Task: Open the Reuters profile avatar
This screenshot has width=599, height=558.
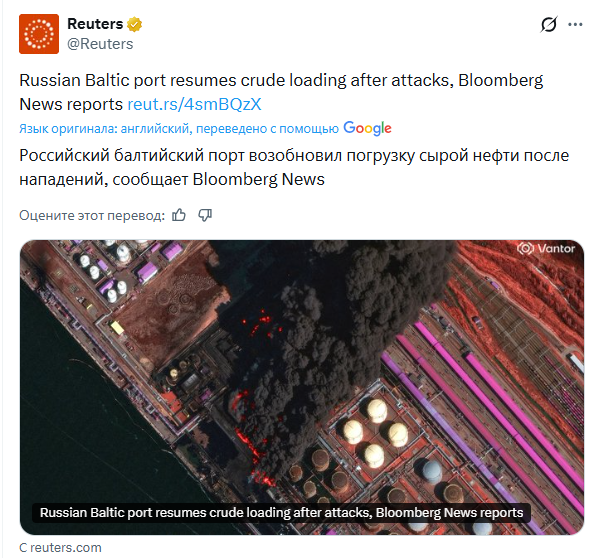Action: pos(39,34)
